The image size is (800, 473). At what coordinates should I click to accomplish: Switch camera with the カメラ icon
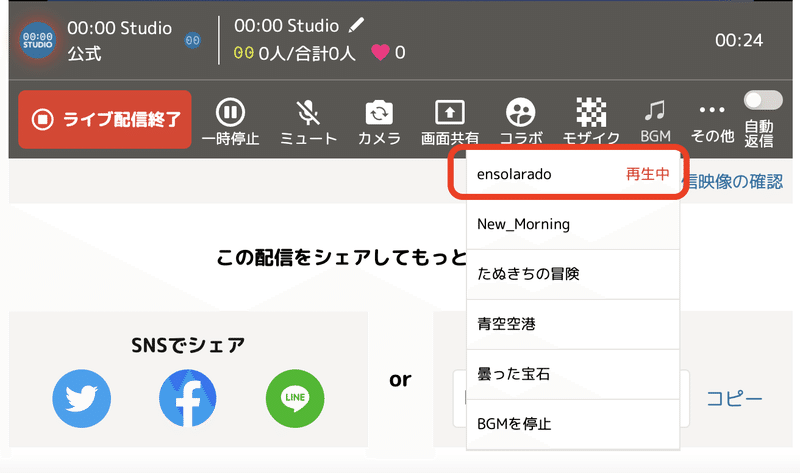pyautogui.click(x=379, y=121)
